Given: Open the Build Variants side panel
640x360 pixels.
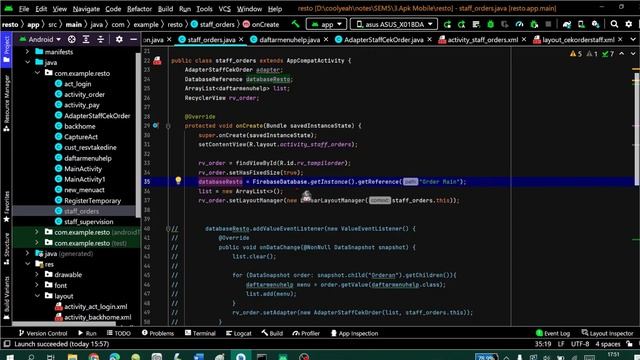Looking at the screenshot, I should [6, 297].
